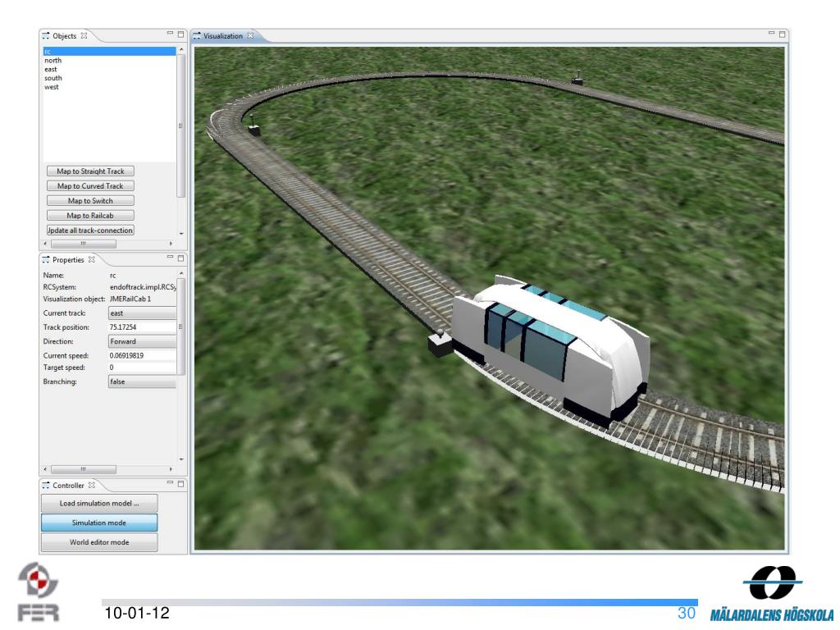Open the Current track dropdown

143,313
